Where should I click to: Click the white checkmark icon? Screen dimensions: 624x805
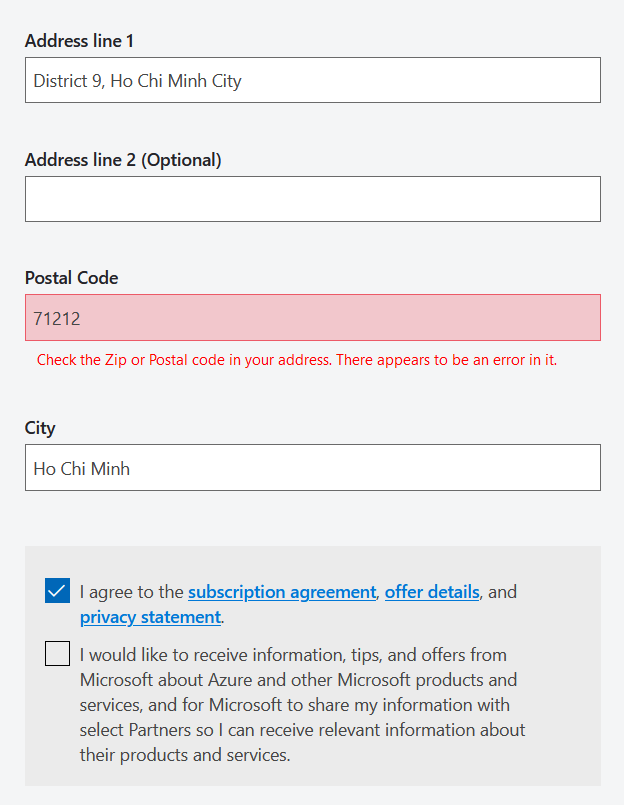click(x=57, y=591)
